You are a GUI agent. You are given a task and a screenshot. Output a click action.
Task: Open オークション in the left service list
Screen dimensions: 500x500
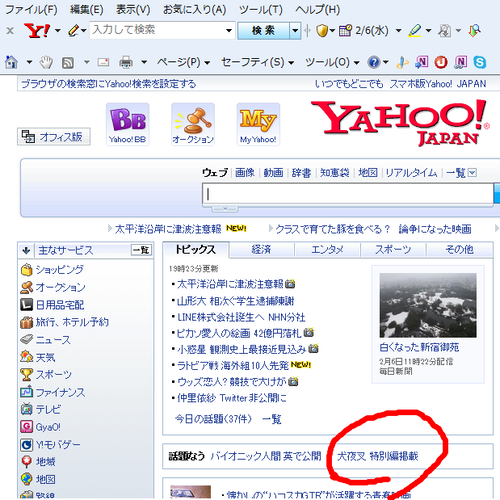tap(60, 287)
